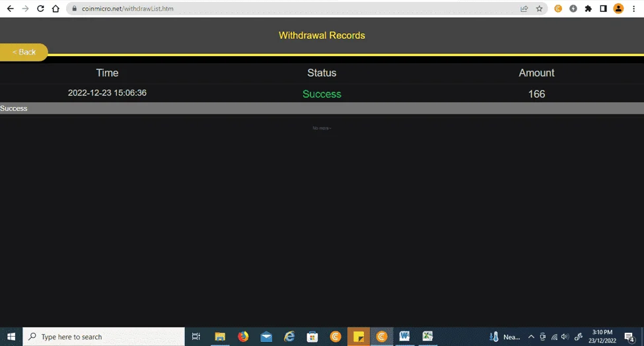Click the amount value '166'

[x=536, y=94]
